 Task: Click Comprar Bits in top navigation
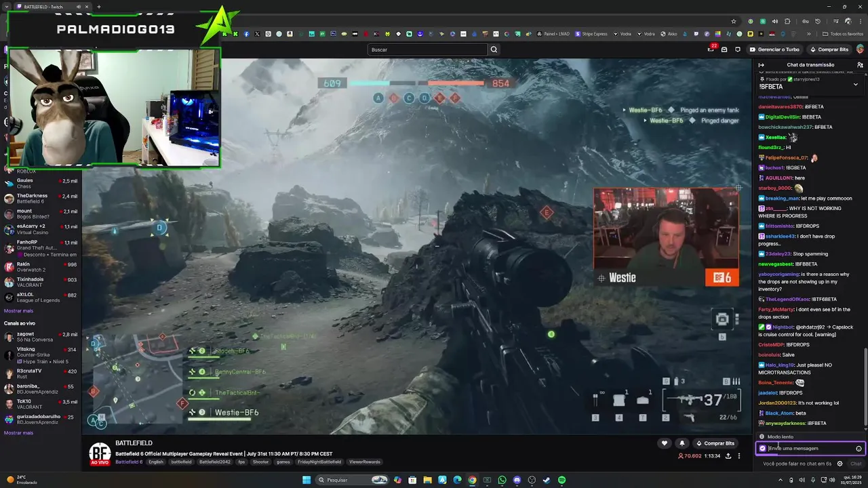click(x=829, y=49)
